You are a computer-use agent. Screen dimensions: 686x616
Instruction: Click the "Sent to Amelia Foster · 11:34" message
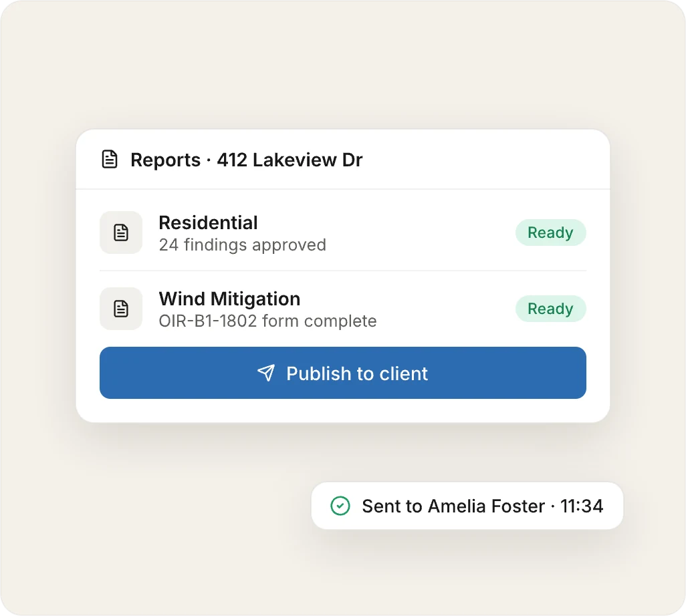point(483,506)
